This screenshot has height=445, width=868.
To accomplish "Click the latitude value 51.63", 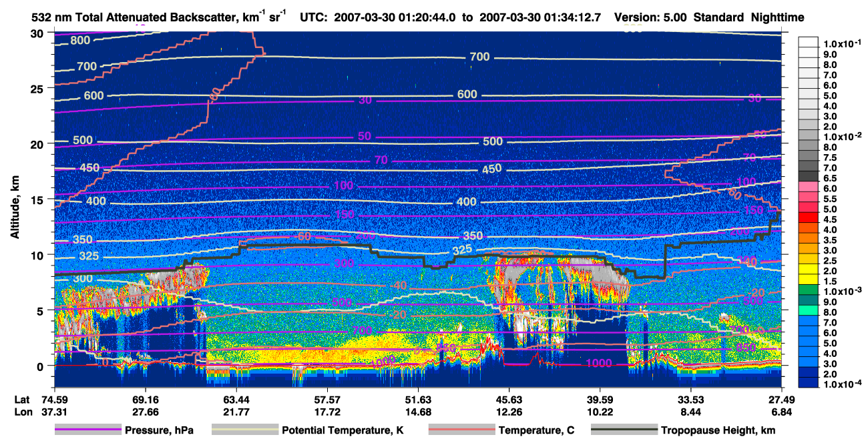I will (x=418, y=400).
